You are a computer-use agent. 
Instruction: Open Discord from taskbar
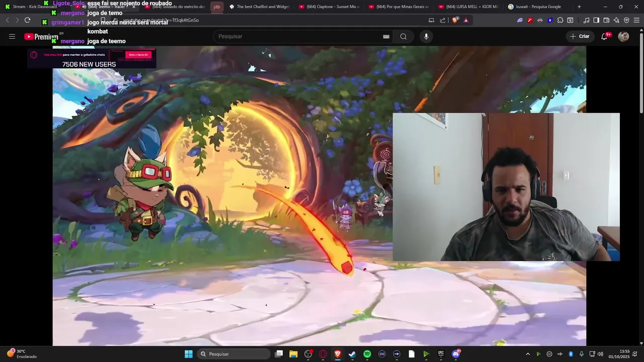click(x=456, y=354)
